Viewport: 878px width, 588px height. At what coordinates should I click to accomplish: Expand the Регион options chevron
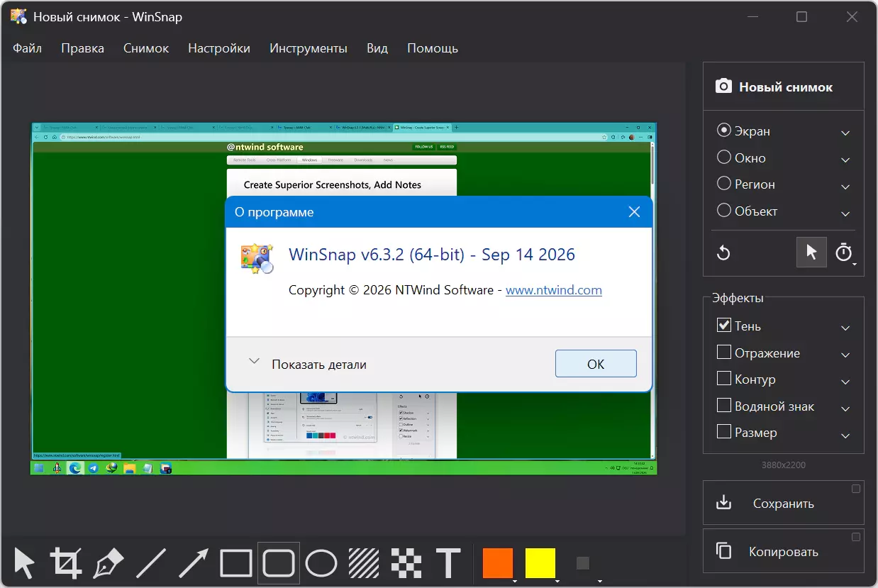(845, 187)
